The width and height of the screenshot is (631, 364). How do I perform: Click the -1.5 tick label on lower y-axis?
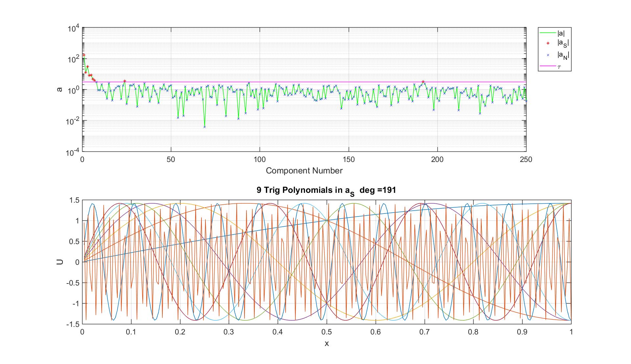coord(73,324)
